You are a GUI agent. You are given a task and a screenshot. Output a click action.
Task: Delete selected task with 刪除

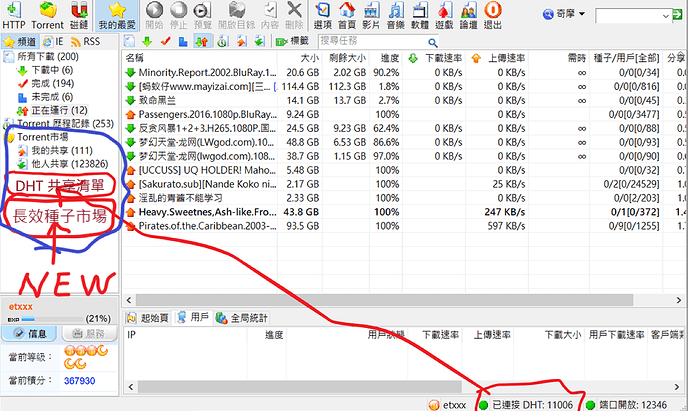tap(294, 15)
